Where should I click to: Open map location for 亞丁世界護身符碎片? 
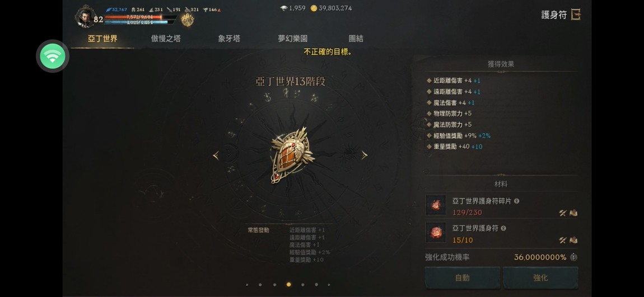pos(573,213)
